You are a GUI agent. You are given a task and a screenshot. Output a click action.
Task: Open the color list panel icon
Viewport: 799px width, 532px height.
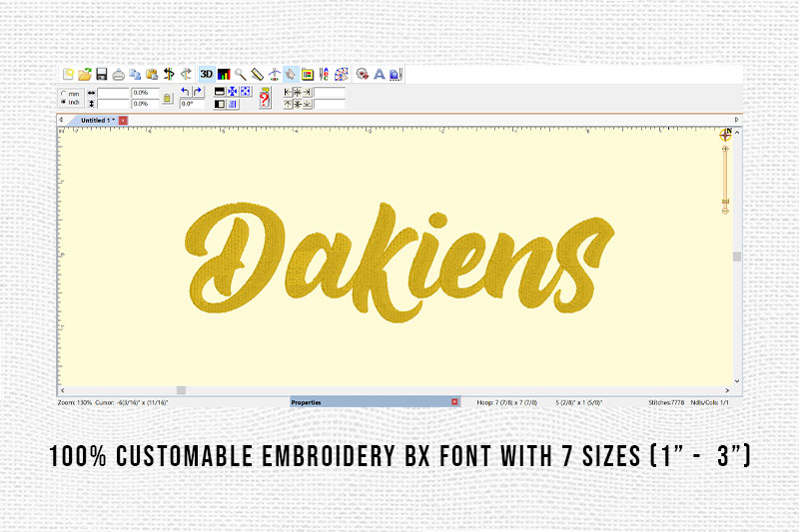[308, 74]
